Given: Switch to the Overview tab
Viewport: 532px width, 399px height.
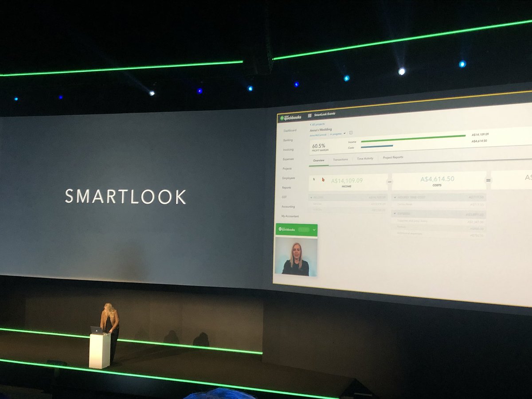Looking at the screenshot, I should pos(319,160).
